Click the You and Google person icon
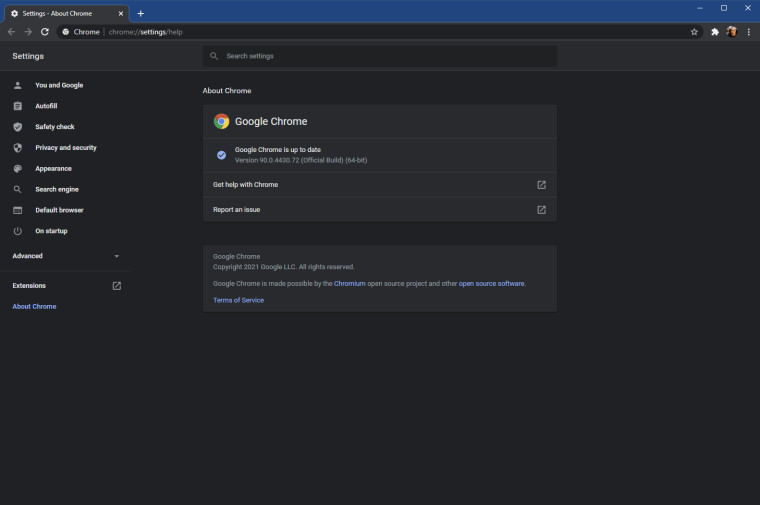This screenshot has height=505, width=760. 17,85
